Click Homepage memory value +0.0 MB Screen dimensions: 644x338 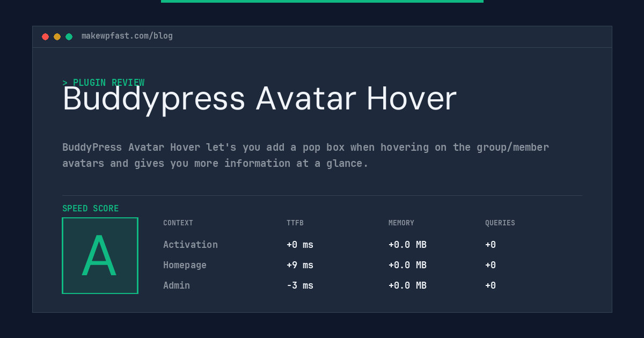point(407,265)
